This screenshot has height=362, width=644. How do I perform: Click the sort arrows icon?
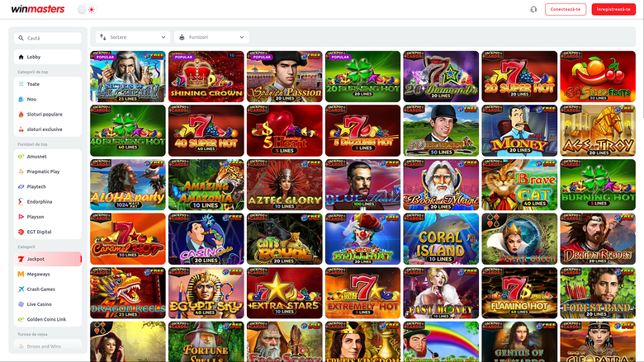click(x=103, y=37)
